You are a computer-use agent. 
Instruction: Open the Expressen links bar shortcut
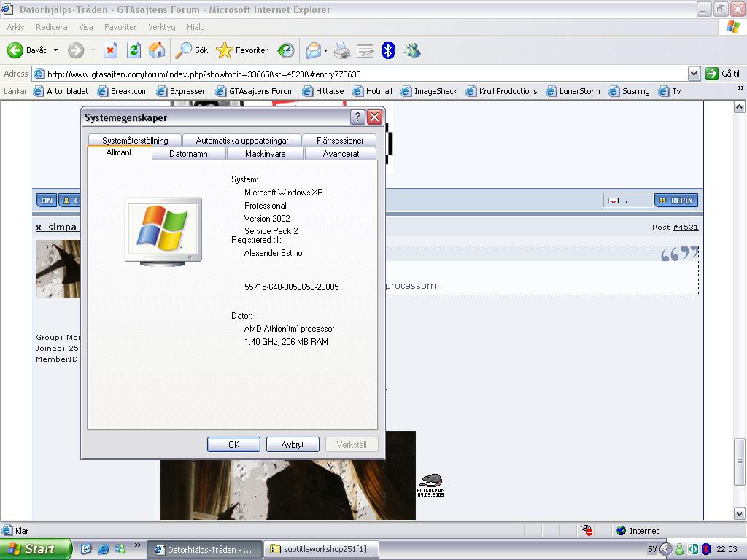182,91
